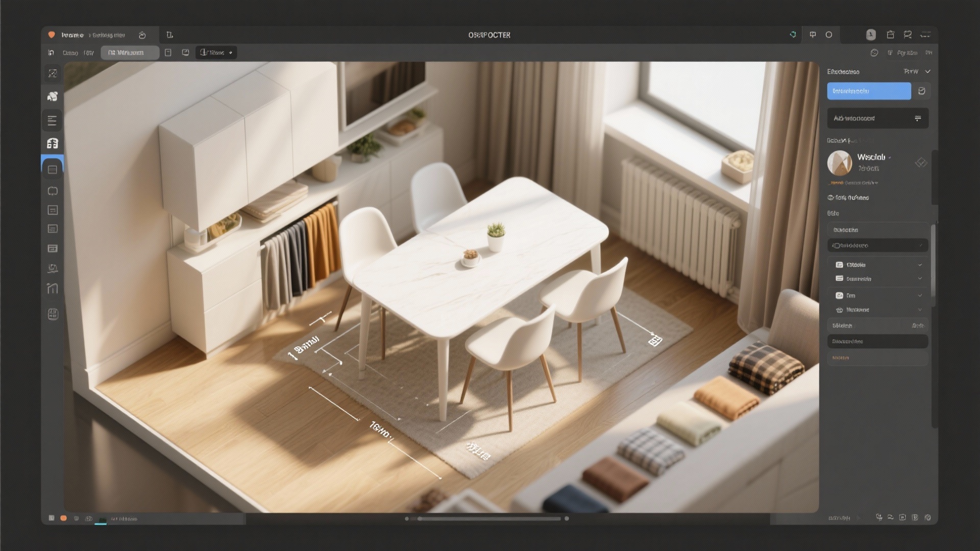Screen dimensions: 980x551
Task: Click the speech bubble icon in top bar
Action: point(813,35)
